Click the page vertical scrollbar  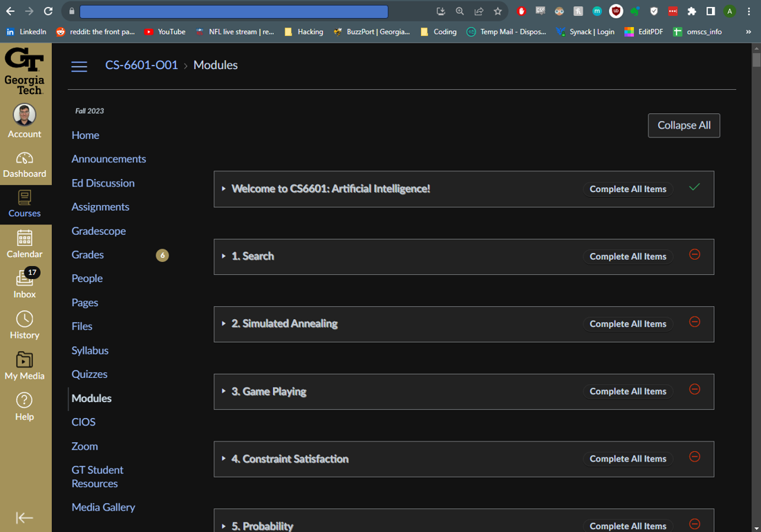(755, 276)
